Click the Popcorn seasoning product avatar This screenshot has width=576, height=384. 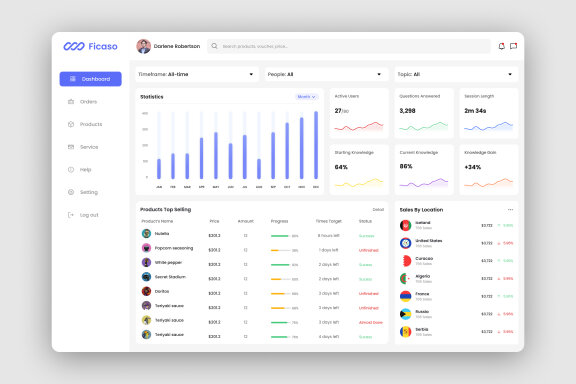tap(146, 248)
